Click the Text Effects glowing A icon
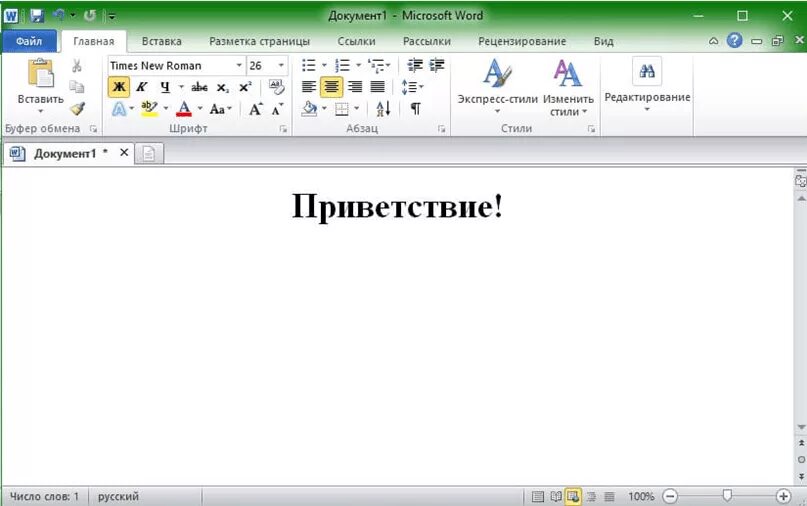The width and height of the screenshot is (807, 506). pos(119,109)
